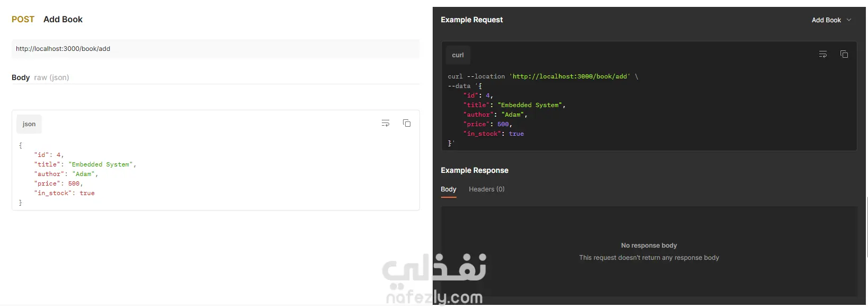Image resolution: width=868 pixels, height=307 pixels.
Task: Click the curl language label
Action: (x=458, y=55)
